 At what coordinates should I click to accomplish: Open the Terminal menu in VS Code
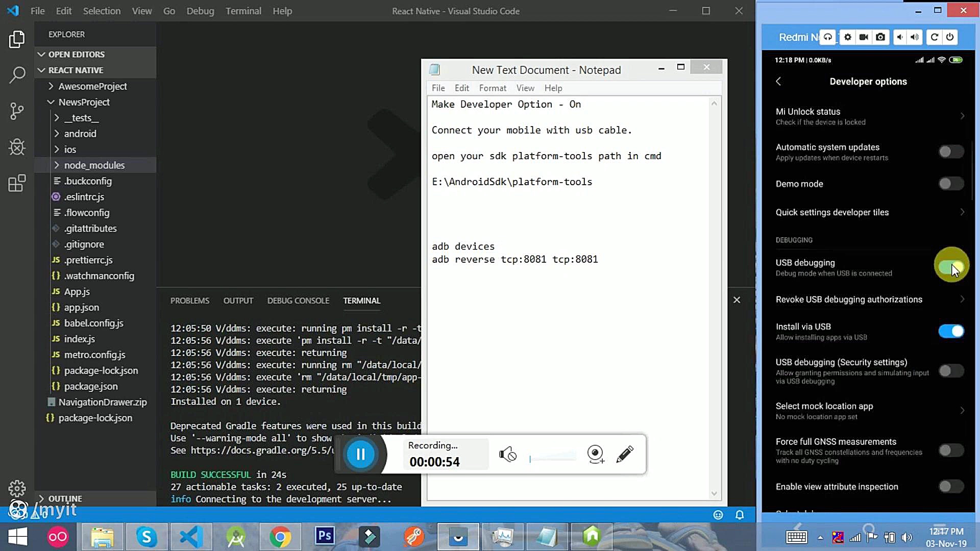243,11
